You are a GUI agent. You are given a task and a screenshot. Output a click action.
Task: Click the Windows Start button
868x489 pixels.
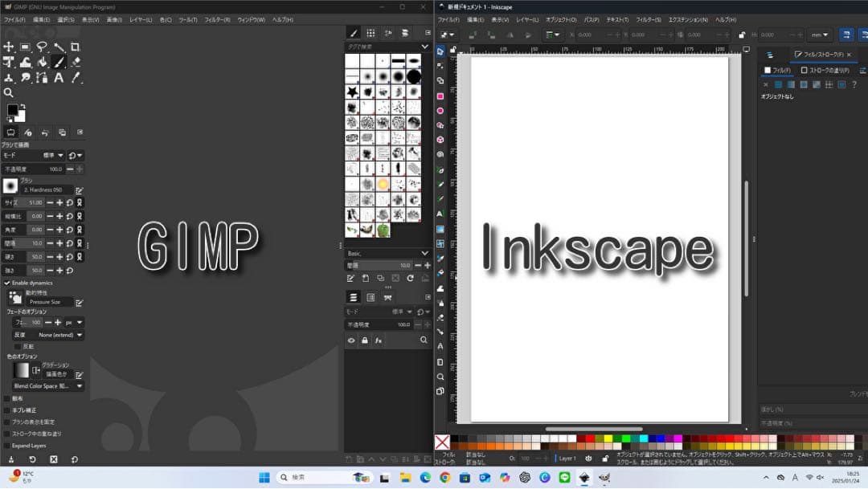pos(264,478)
